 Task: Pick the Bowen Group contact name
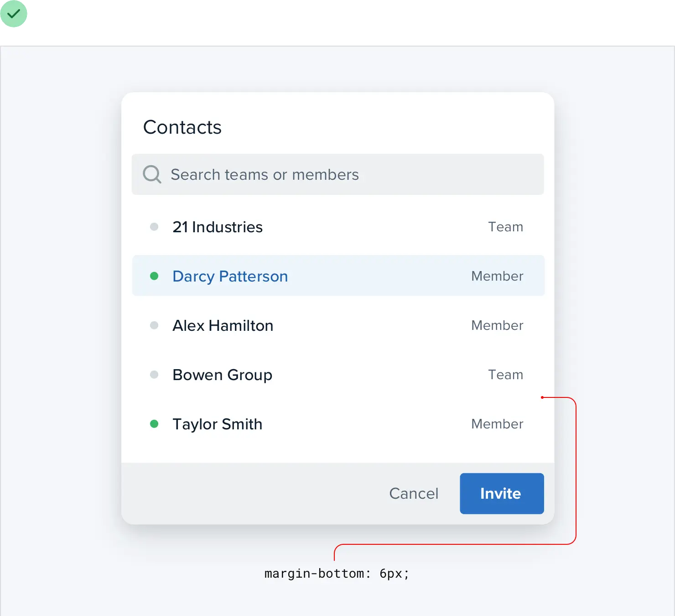(222, 375)
